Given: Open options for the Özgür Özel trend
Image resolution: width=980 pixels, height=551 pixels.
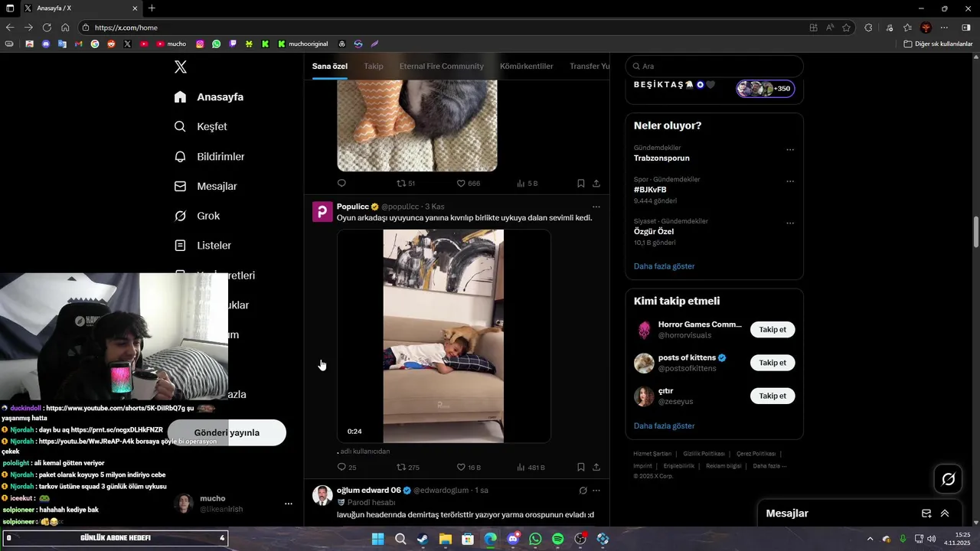Looking at the screenshot, I should point(790,223).
